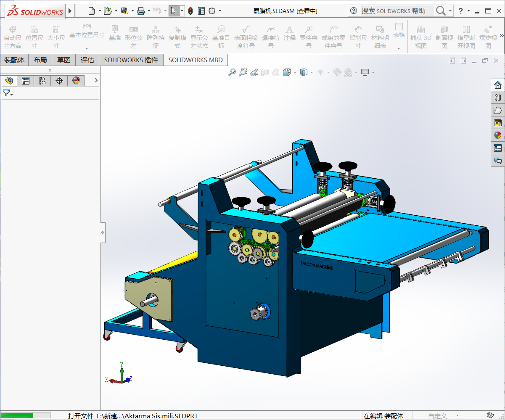The width and height of the screenshot is (505, 420).
Task: Click the Apply Scene icon
Action: point(348,72)
